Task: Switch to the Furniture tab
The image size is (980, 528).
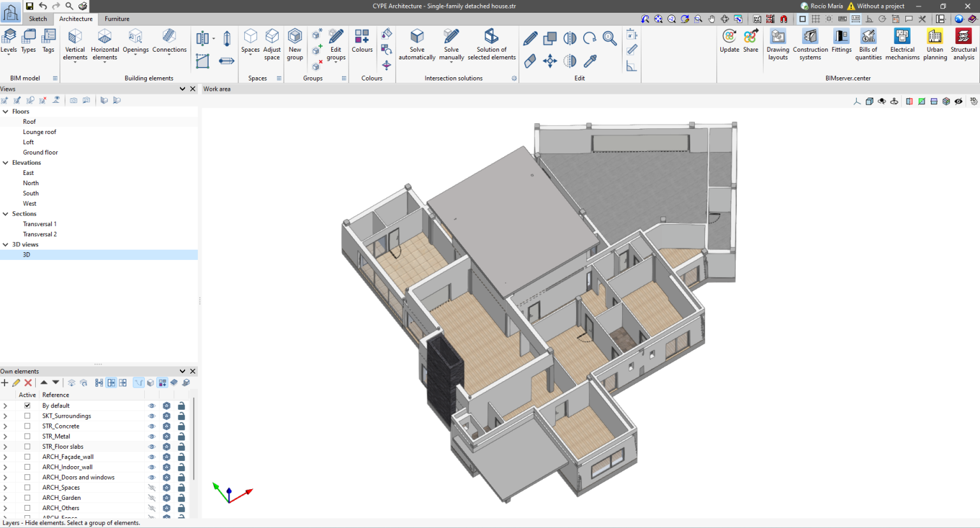Action: pyautogui.click(x=117, y=19)
